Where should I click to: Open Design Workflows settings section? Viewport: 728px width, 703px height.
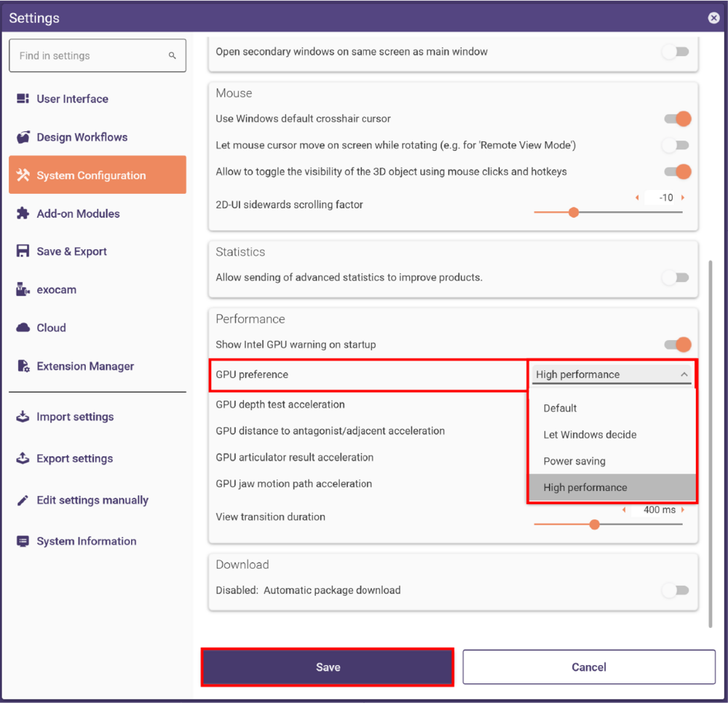98,137
